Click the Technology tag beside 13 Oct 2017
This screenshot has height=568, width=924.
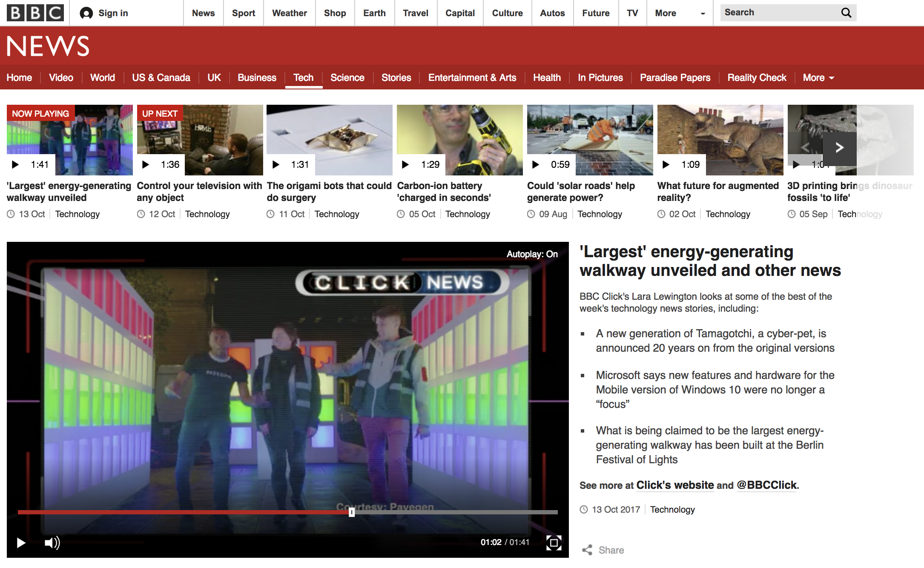pos(672,510)
